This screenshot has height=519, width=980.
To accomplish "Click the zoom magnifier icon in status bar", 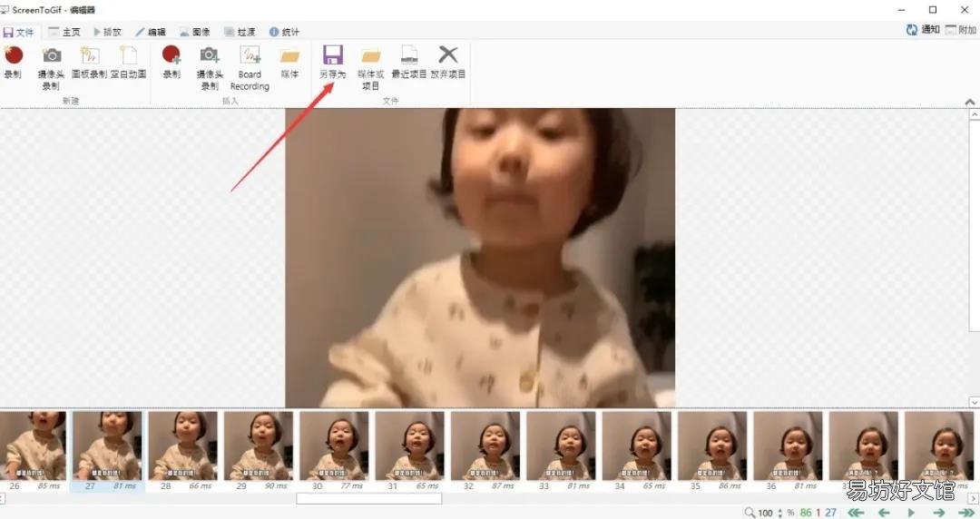I will pos(750,513).
